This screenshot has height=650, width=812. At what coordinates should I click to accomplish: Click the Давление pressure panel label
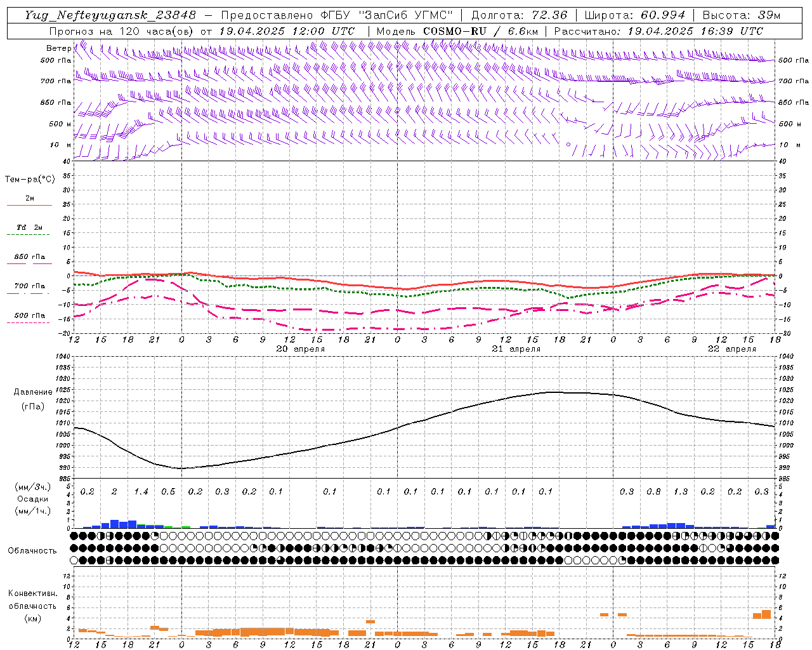click(33, 392)
